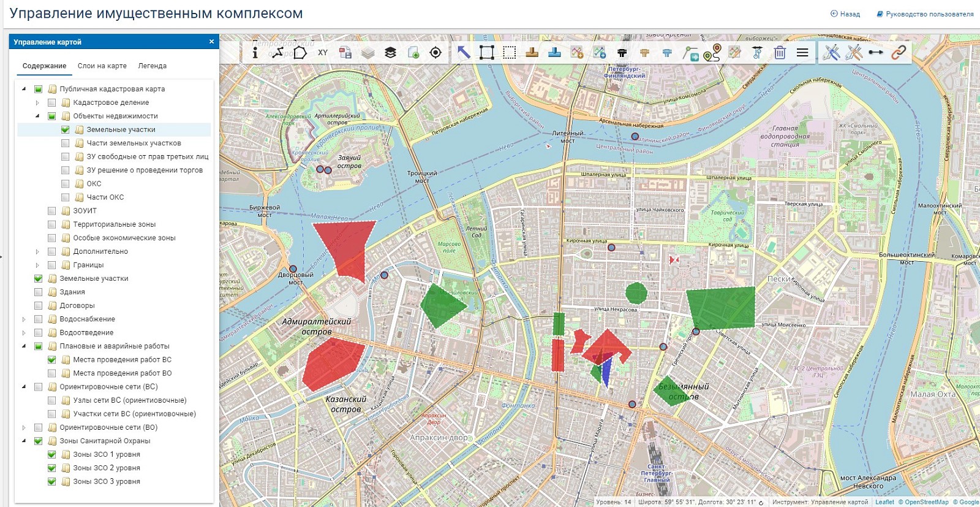980x507 pixels.
Task: Select the blue arrow pointer tool
Action: point(464,52)
